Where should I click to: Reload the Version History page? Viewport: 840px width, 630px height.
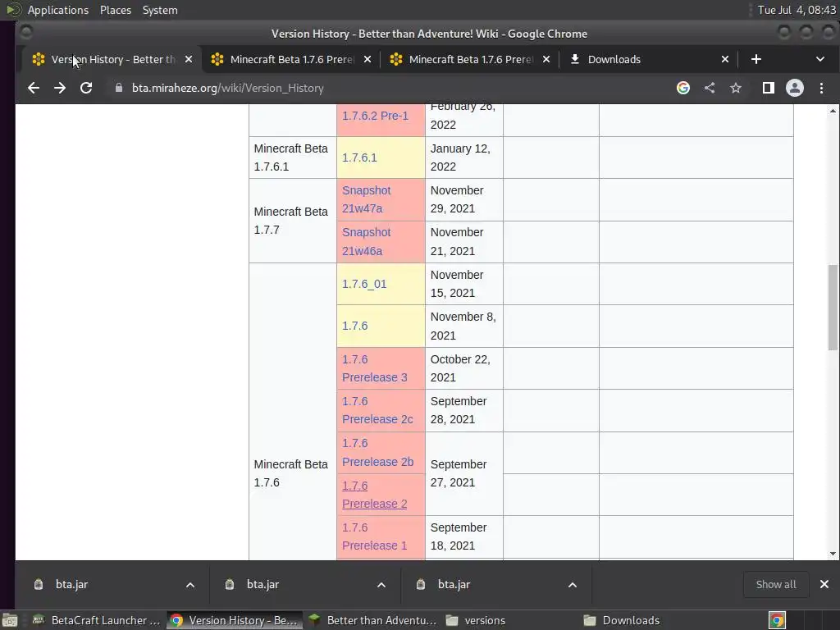coord(85,88)
